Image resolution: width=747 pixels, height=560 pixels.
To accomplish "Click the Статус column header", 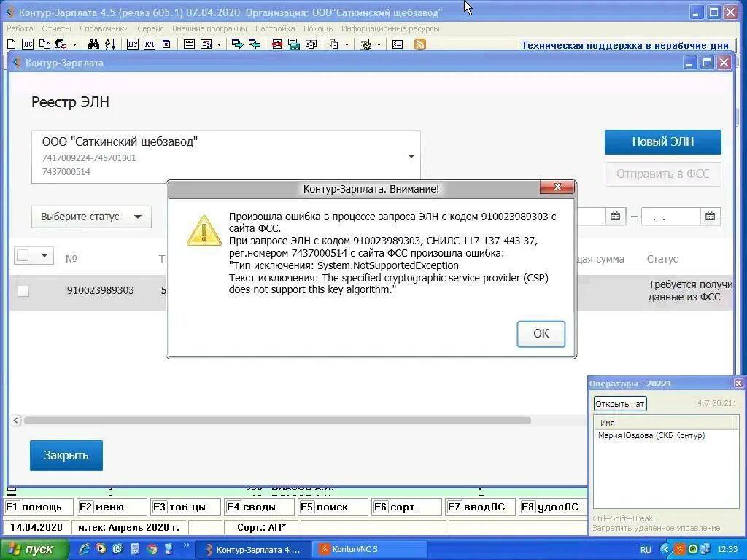I will (x=662, y=259).
